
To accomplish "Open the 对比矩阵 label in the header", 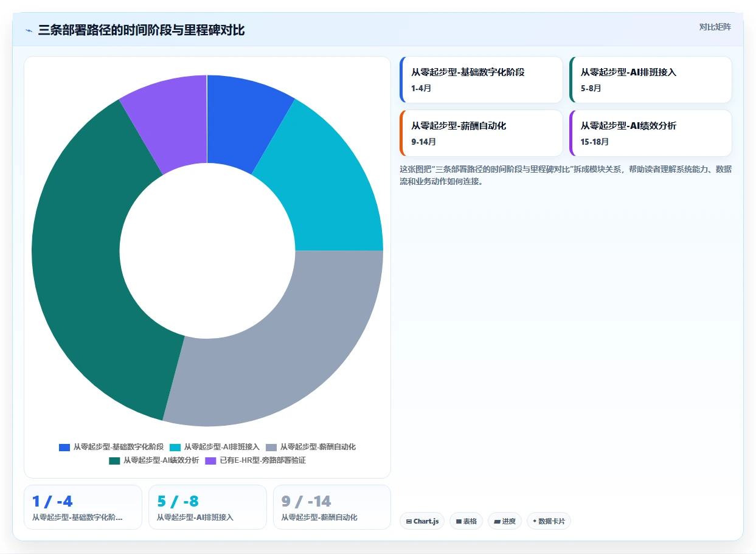I will [715, 27].
